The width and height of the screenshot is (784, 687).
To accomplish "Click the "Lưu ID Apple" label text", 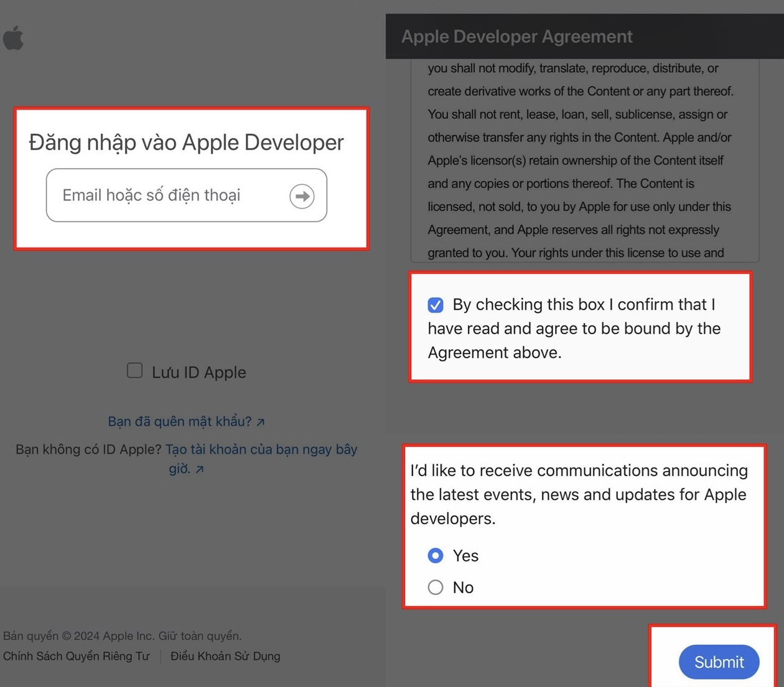I will 199,372.
